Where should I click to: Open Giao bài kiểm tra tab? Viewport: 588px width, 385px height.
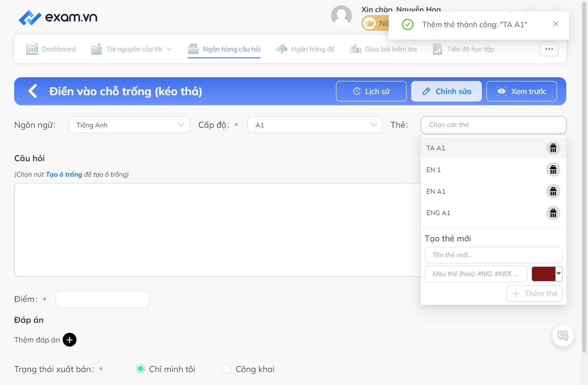click(x=383, y=49)
